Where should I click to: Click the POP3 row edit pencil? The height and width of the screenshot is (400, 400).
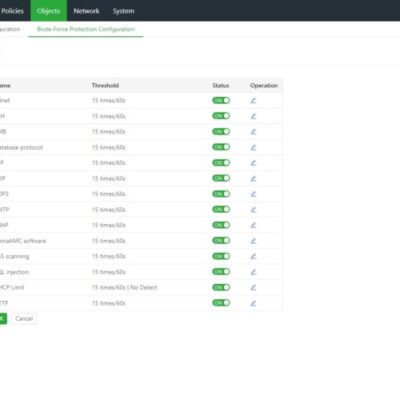pyautogui.click(x=253, y=194)
